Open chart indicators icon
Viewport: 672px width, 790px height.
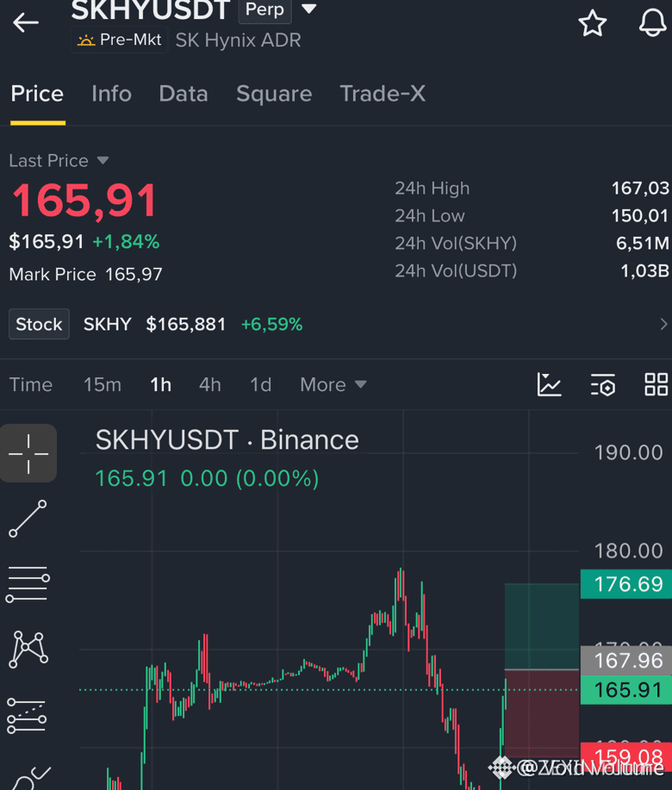549,385
